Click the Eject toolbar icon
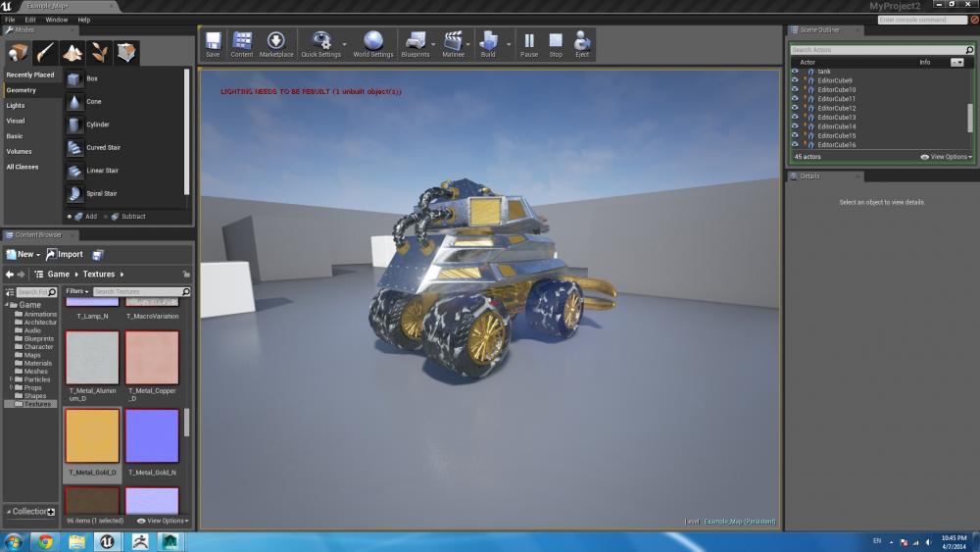The image size is (980, 552). [x=582, y=44]
